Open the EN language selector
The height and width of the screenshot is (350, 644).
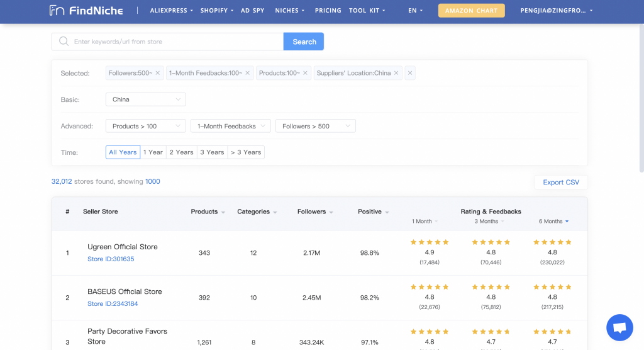[x=415, y=10]
